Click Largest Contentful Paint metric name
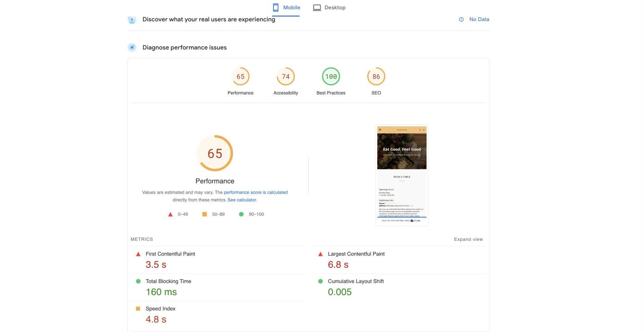 point(356,254)
